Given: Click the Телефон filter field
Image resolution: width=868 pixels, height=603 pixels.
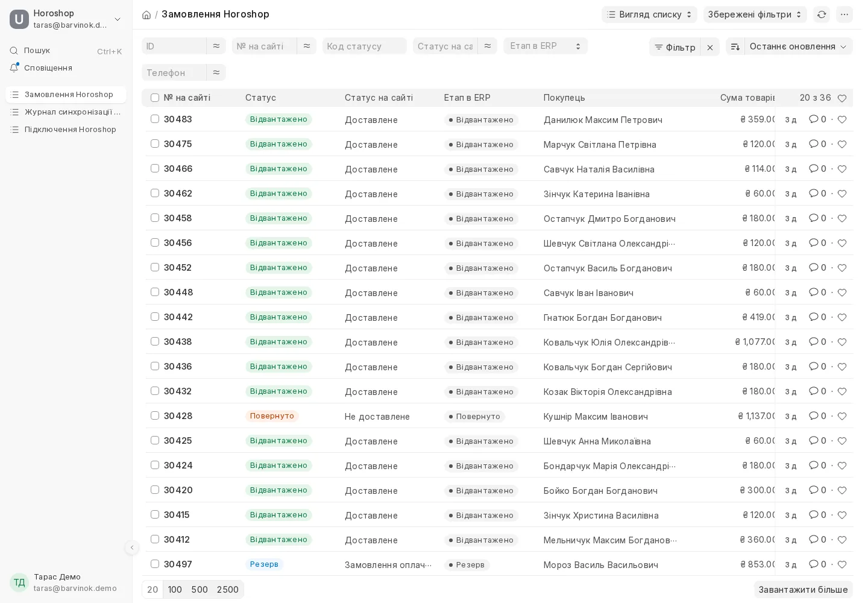Looking at the screenshot, I should 174,72.
